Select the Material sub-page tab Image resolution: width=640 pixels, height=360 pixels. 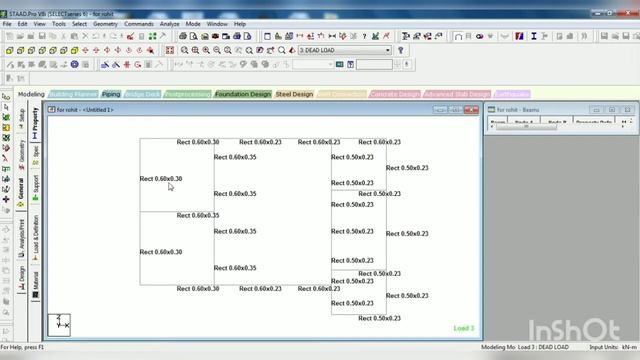[36, 284]
